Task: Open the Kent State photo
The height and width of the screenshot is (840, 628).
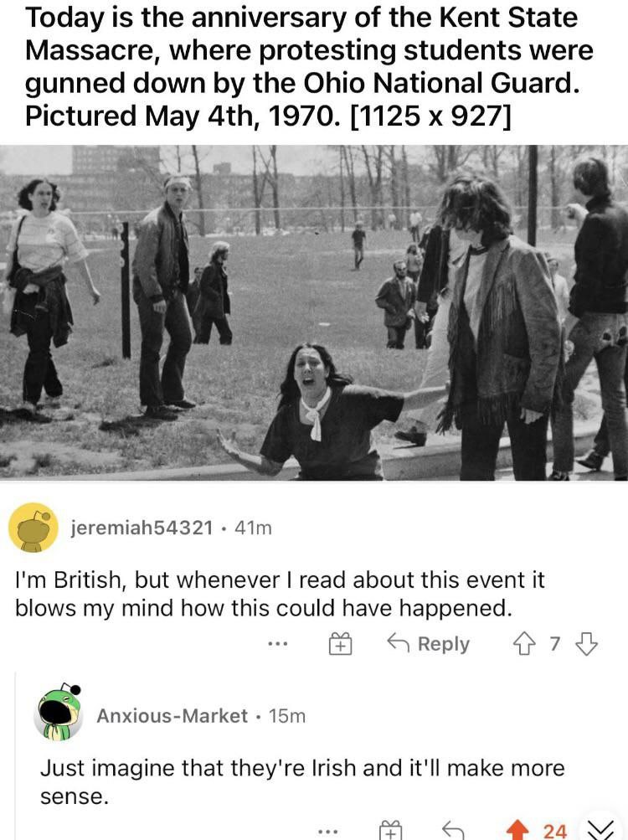Action: [314, 312]
